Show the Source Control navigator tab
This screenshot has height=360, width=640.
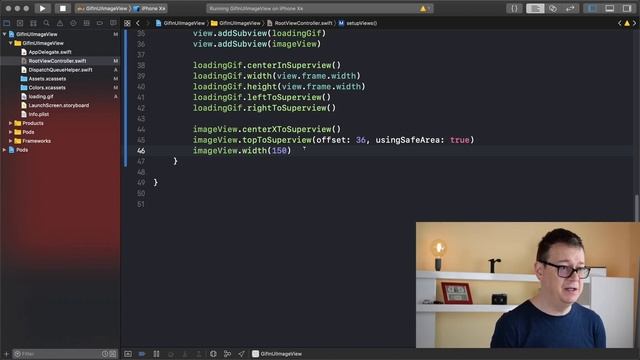coord(20,23)
